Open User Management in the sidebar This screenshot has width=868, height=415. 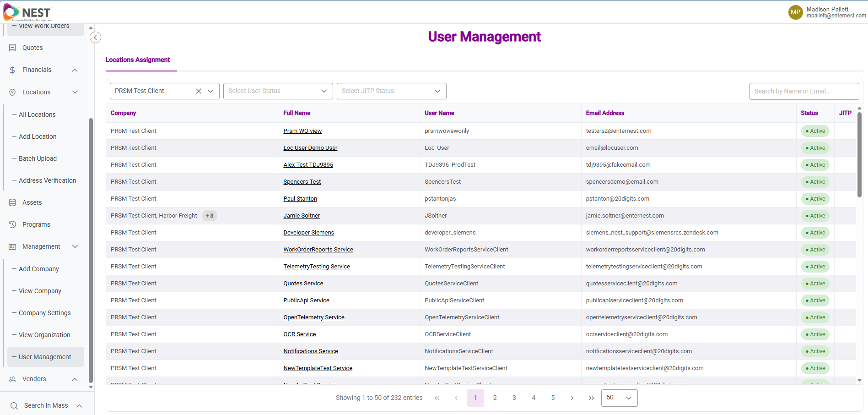45,357
